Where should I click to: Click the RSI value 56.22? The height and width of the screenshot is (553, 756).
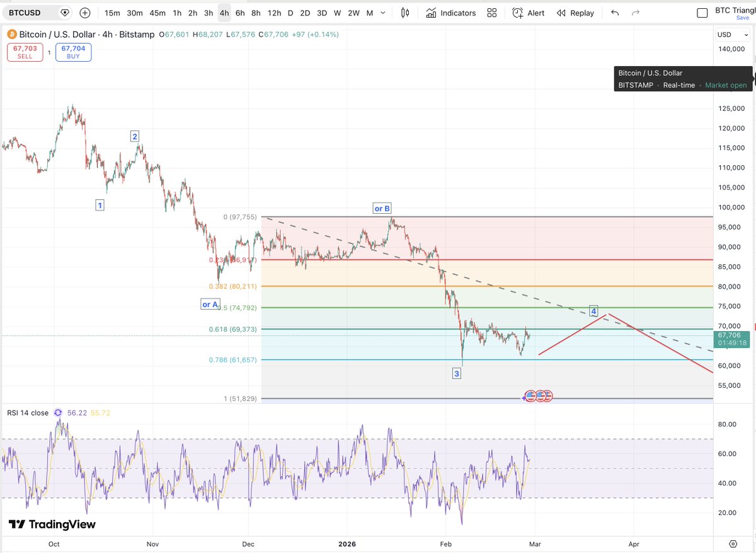point(76,412)
